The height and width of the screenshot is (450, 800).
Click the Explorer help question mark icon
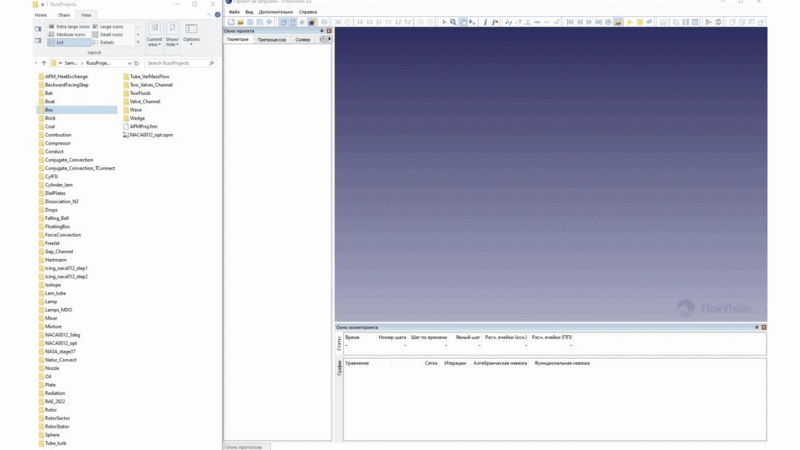pos(218,15)
